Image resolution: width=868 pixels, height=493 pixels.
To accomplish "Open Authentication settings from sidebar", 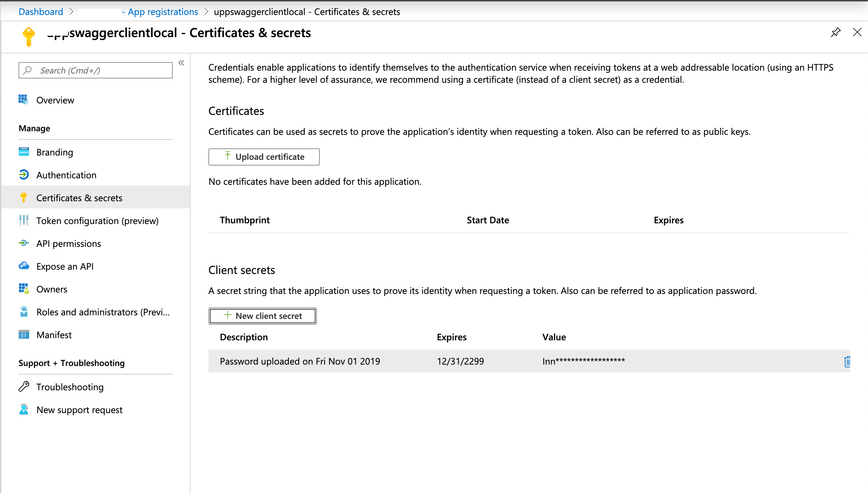I will coord(66,175).
